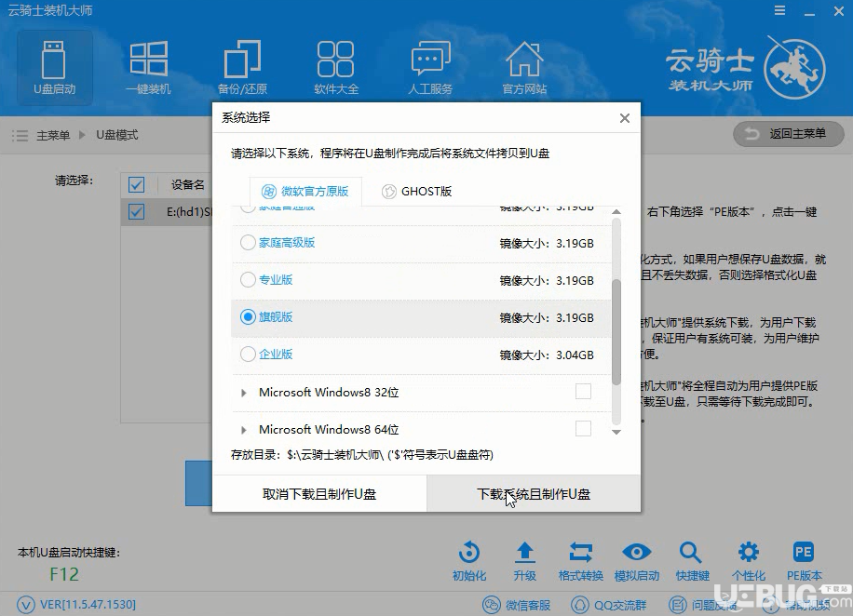Click the F12 hotkey text
This screenshot has width=853, height=616.
[64, 574]
